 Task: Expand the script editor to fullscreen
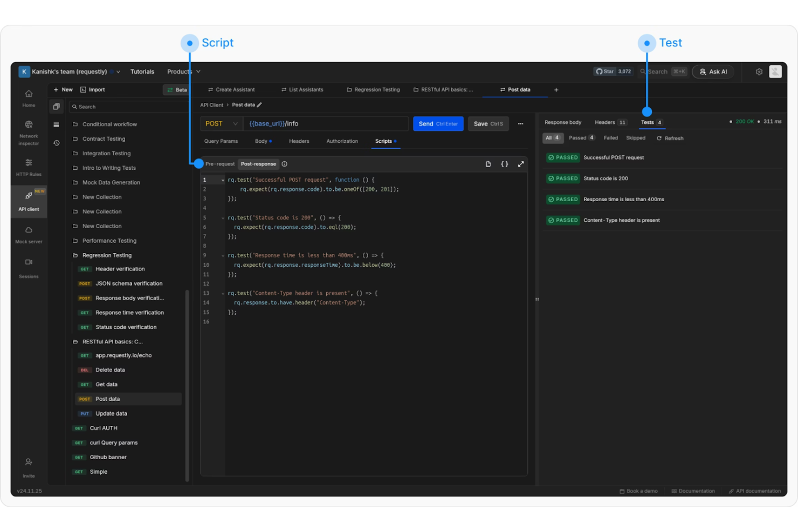point(520,164)
